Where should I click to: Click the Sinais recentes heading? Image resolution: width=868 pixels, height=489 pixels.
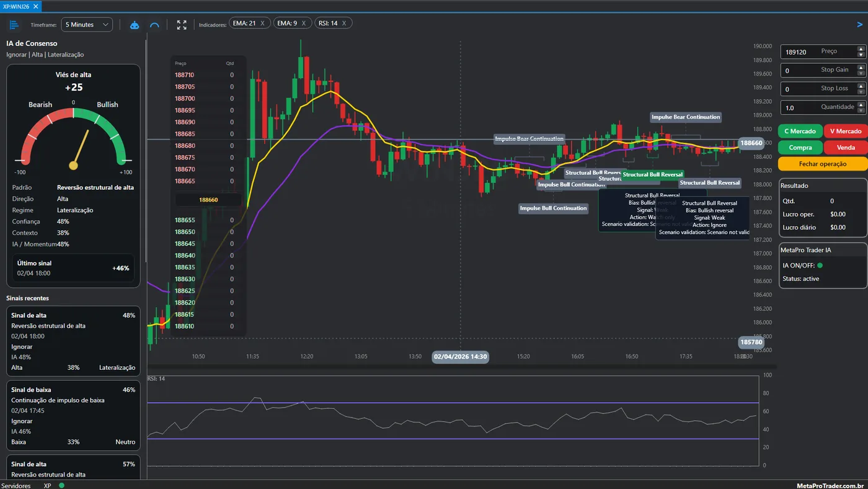coord(27,298)
